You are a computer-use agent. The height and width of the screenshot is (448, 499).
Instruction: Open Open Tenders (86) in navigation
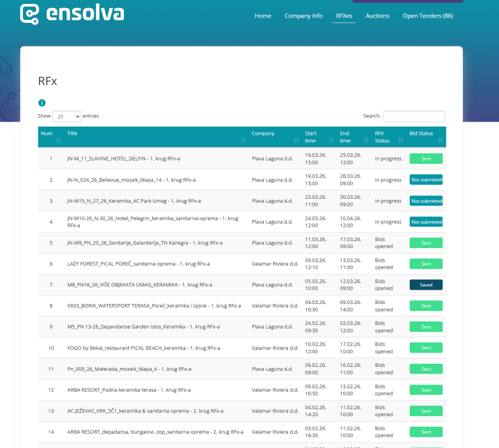pyautogui.click(x=428, y=16)
